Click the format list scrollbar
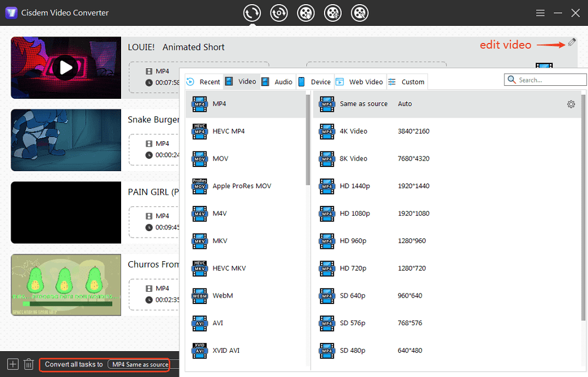 [308, 139]
